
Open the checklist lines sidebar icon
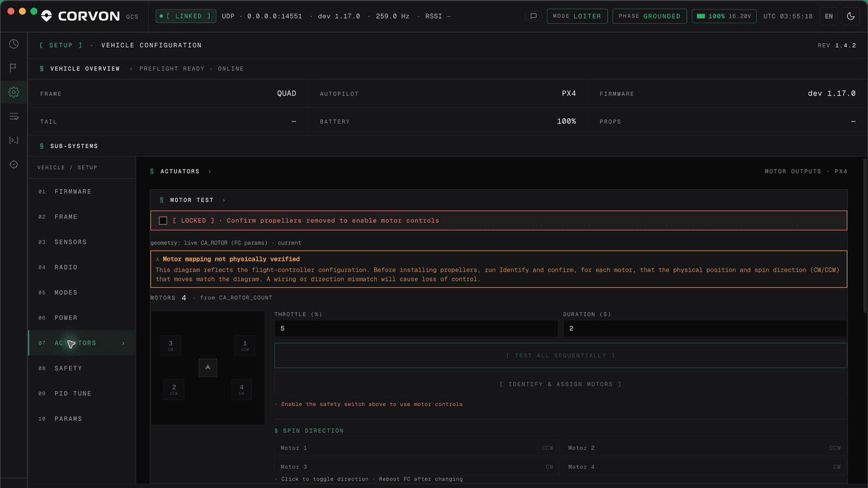click(x=14, y=116)
